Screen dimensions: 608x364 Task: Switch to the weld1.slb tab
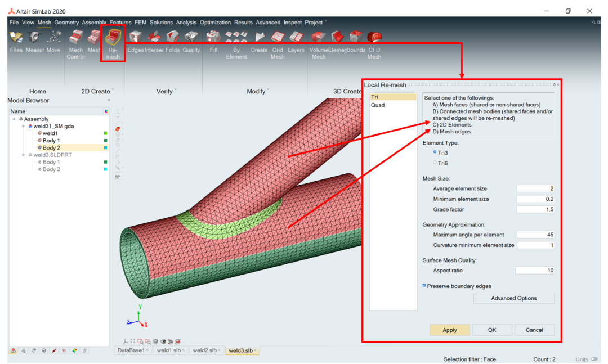point(169,350)
